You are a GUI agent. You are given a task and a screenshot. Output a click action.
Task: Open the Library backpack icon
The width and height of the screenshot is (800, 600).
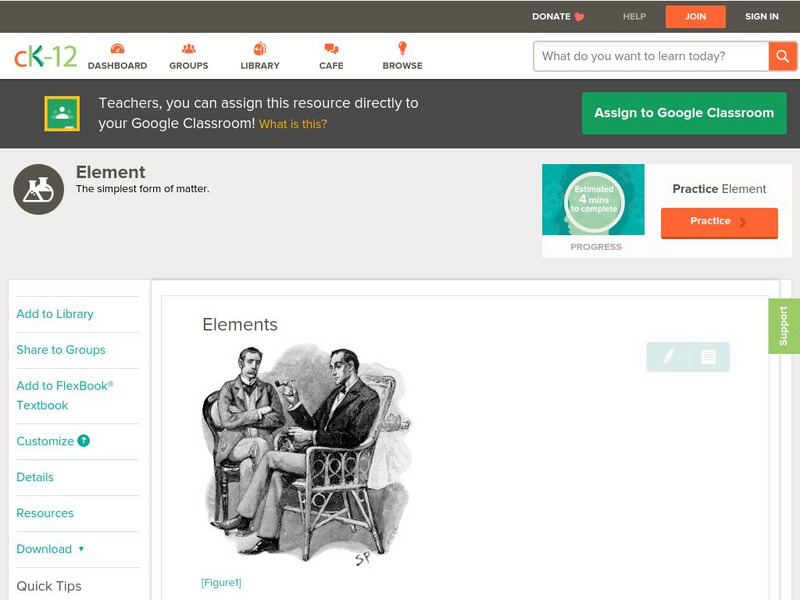260,48
